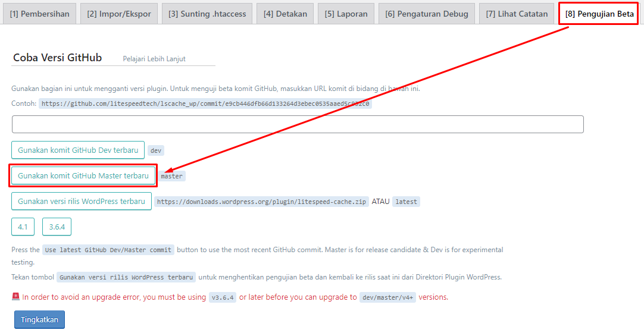
Task: Click the Coba Versi GitHub heading
Action: tap(58, 58)
